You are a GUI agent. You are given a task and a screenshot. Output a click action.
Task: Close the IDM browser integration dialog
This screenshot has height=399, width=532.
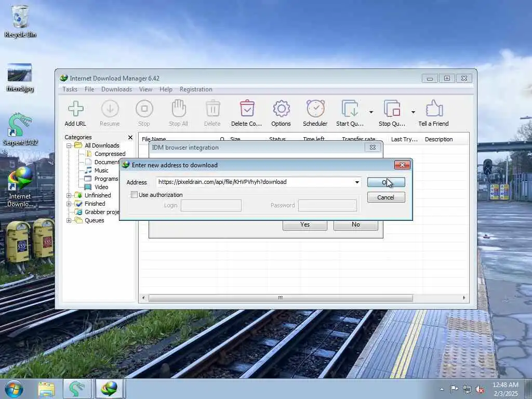point(373,147)
